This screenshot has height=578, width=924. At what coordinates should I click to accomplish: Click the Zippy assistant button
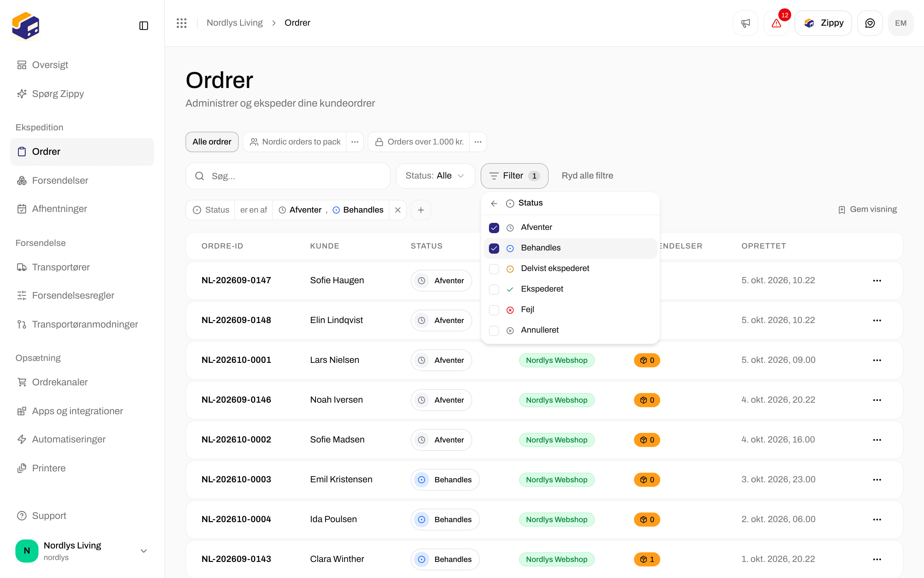coord(823,23)
